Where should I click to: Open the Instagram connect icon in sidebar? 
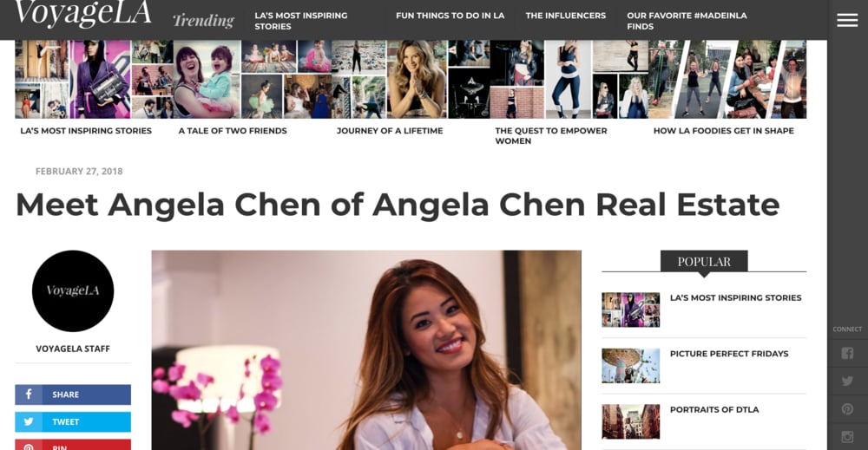click(847, 437)
